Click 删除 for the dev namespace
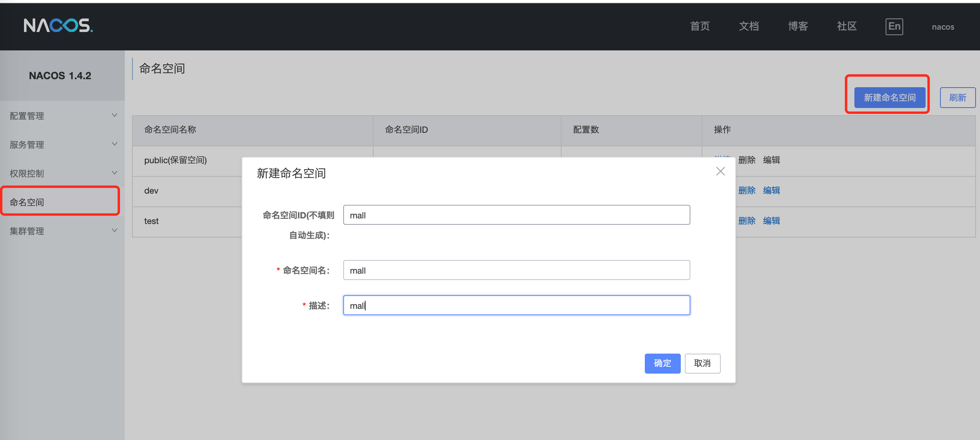This screenshot has width=980, height=440. pos(747,190)
